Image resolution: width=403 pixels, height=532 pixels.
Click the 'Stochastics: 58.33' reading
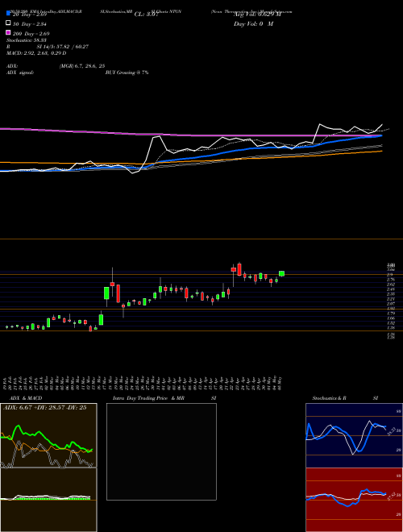27,40
